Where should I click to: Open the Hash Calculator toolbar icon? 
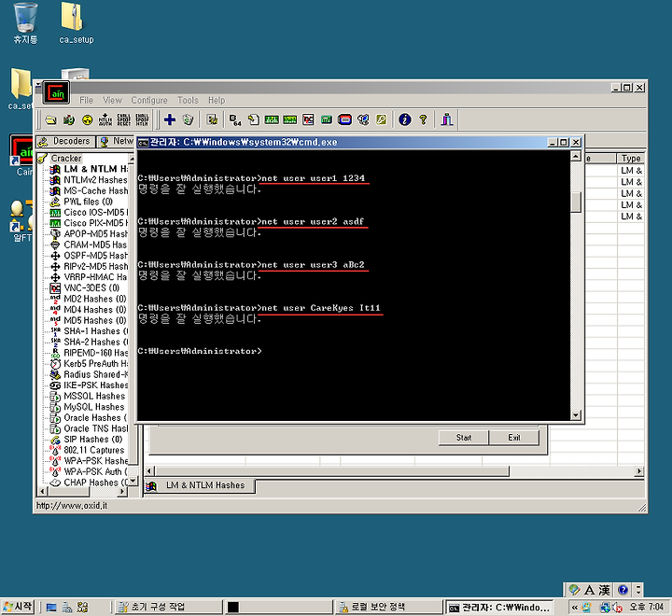click(327, 120)
